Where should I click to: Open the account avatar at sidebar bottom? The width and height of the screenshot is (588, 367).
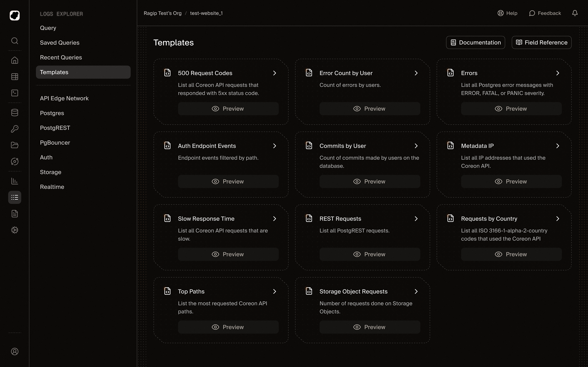15,352
